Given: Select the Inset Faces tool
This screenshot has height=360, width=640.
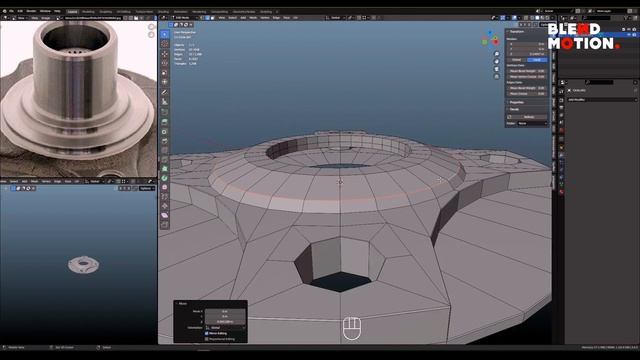Looking at the screenshot, I should 165,132.
